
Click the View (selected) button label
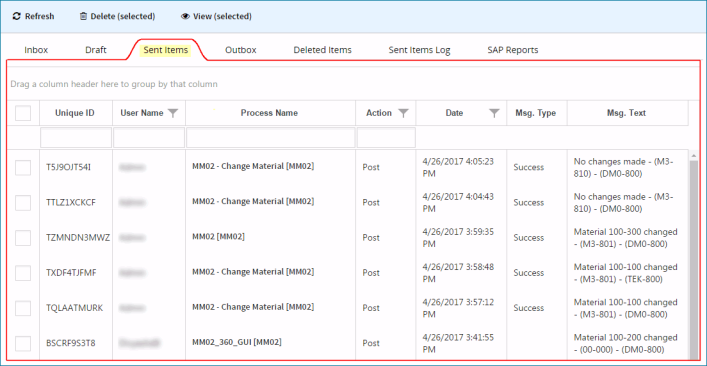[x=222, y=17]
